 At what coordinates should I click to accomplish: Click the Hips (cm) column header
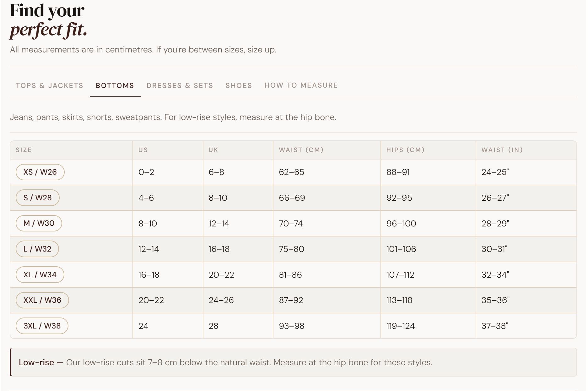[x=405, y=150]
